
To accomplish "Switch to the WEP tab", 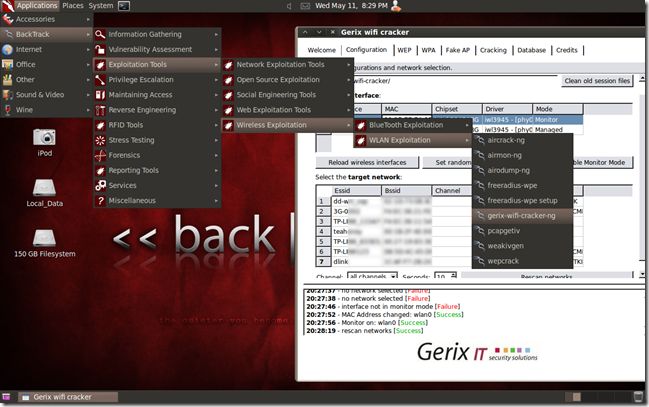I will tap(404, 50).
